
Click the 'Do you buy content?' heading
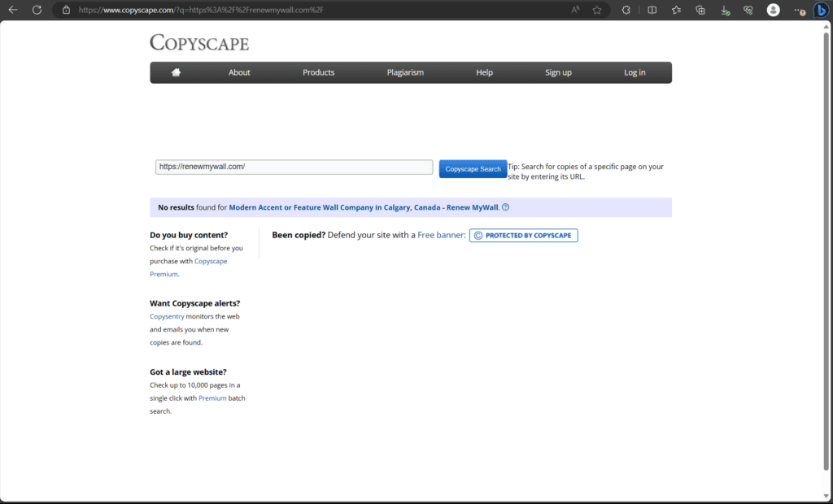pyautogui.click(x=189, y=235)
